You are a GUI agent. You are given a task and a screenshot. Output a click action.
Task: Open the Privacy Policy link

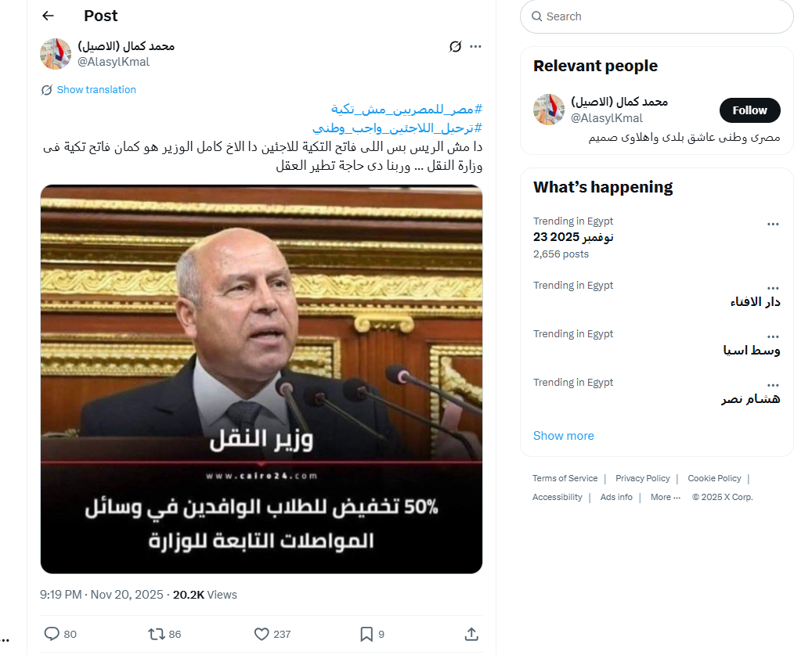[642, 478]
